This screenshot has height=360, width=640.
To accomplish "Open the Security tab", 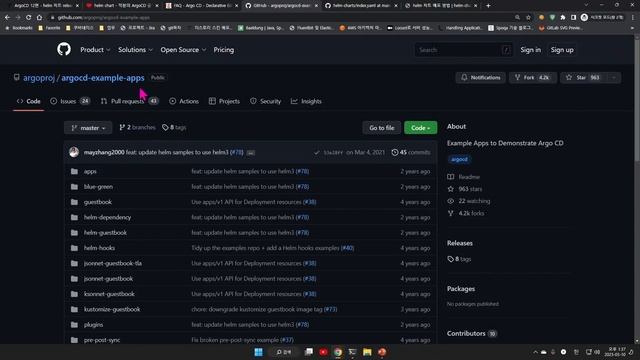I will point(265,101).
